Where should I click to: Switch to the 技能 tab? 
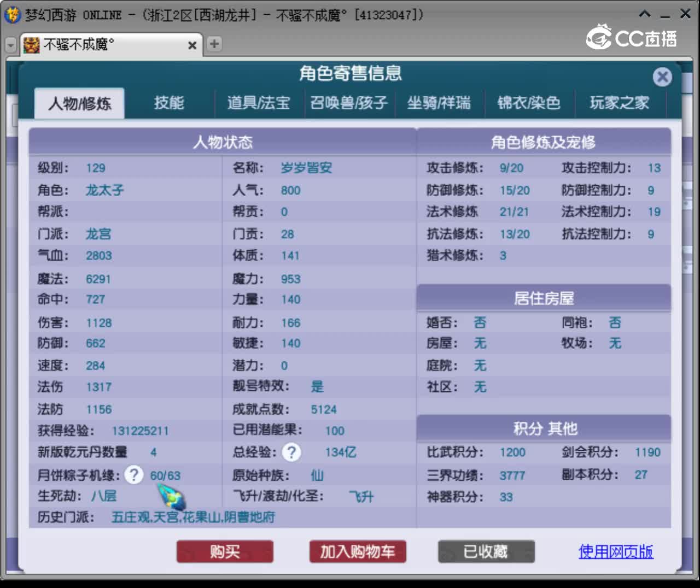[x=169, y=103]
